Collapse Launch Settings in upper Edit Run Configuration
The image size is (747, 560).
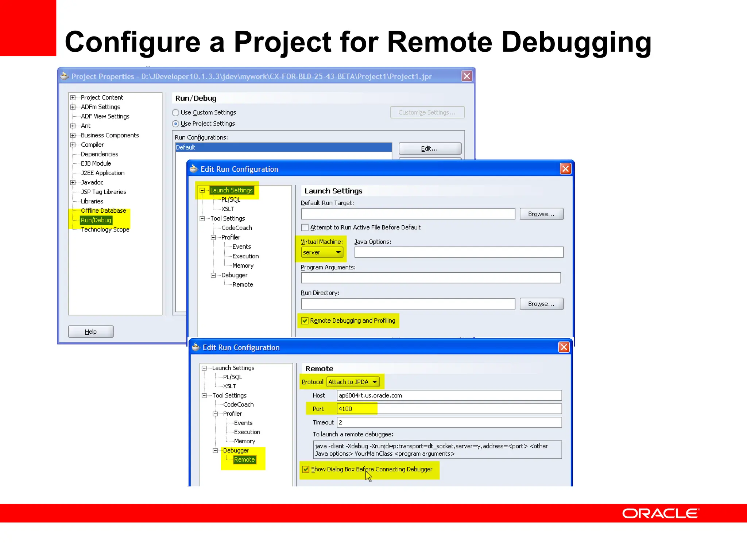coord(202,190)
